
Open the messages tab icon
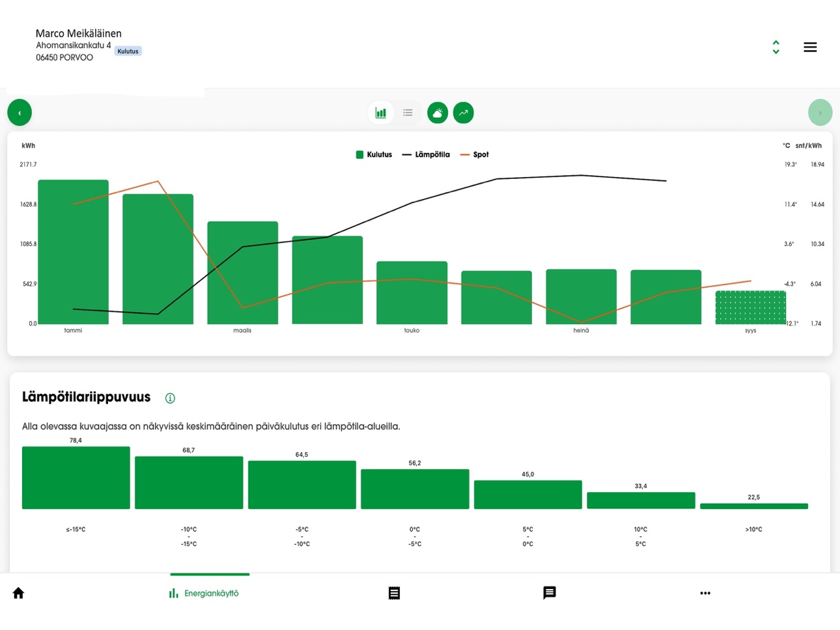point(550,593)
